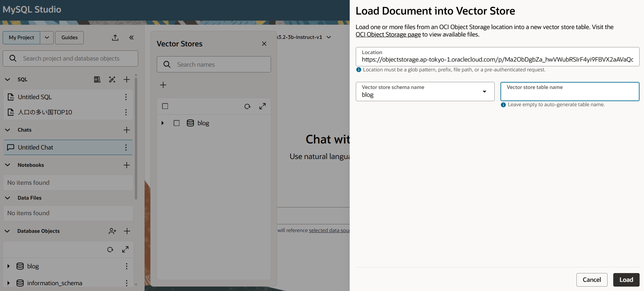Screen dimensions: 644x291
Task: Open the Untitled SQL more options menu
Action: [x=126, y=97]
